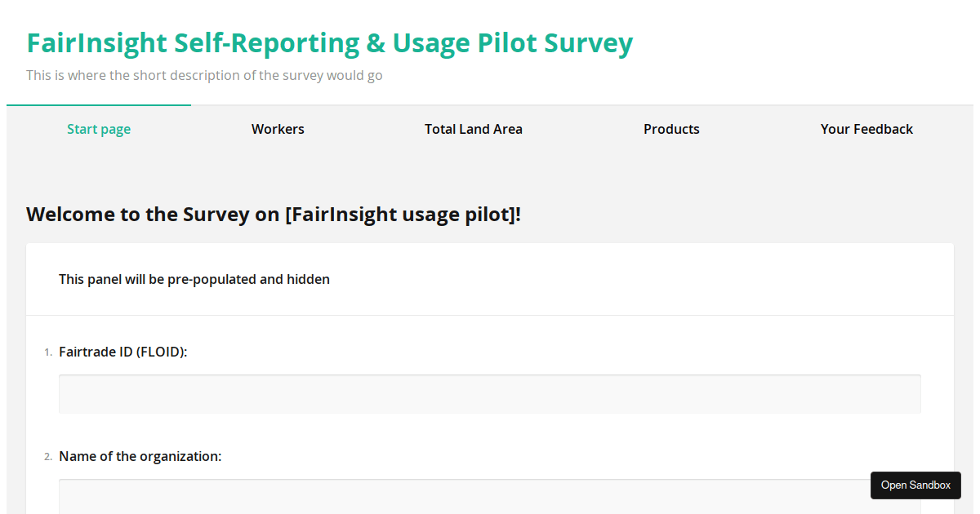980x514 pixels.
Task: Click the FairInsight survey title heading
Action: (329, 42)
